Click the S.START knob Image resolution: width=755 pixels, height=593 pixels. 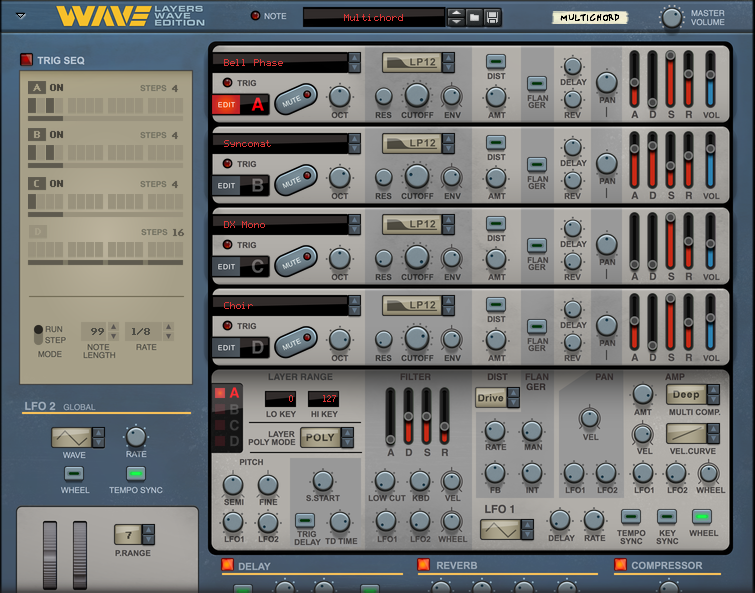(323, 481)
